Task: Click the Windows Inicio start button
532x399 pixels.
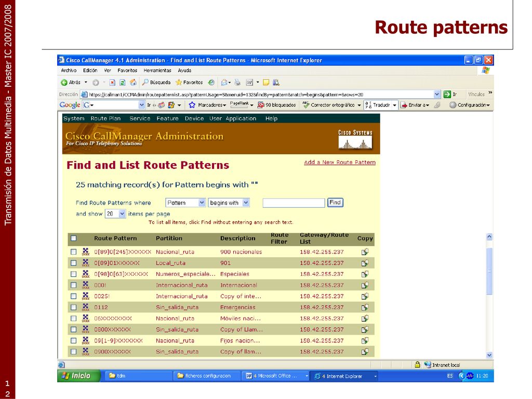Action: coord(79,376)
